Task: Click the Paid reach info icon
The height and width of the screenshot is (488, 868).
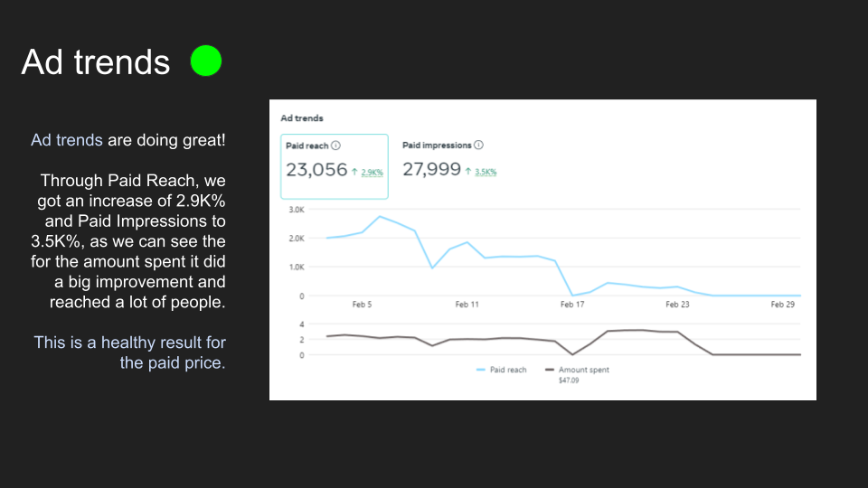Action: tap(335, 145)
